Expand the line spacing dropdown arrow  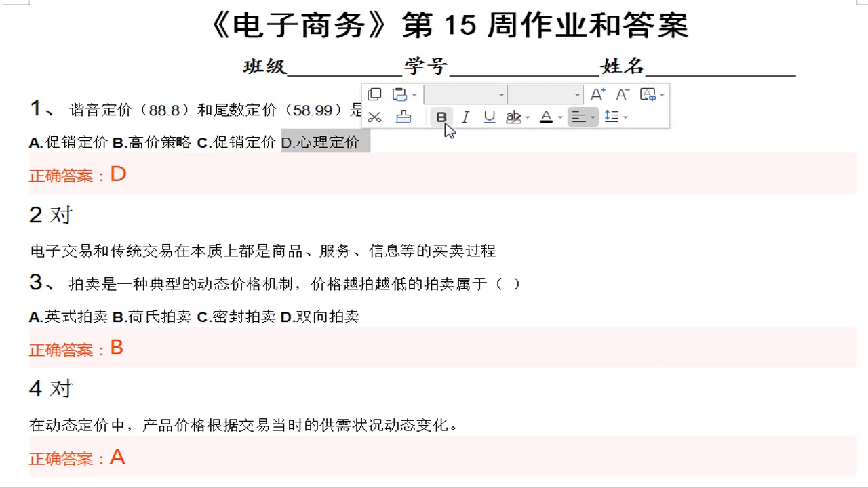[x=625, y=118]
